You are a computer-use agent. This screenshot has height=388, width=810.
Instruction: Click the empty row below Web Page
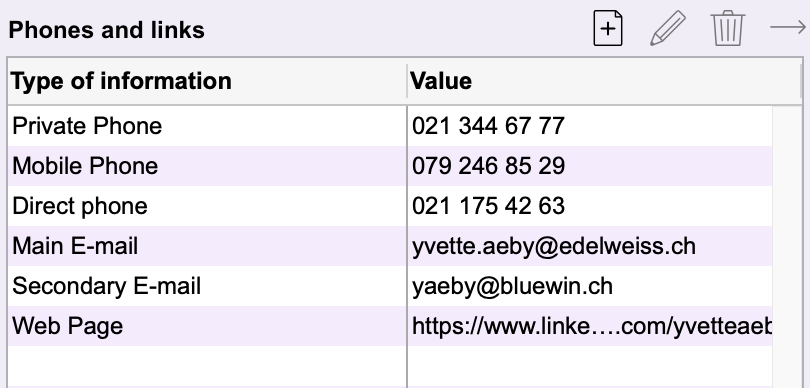(390, 366)
